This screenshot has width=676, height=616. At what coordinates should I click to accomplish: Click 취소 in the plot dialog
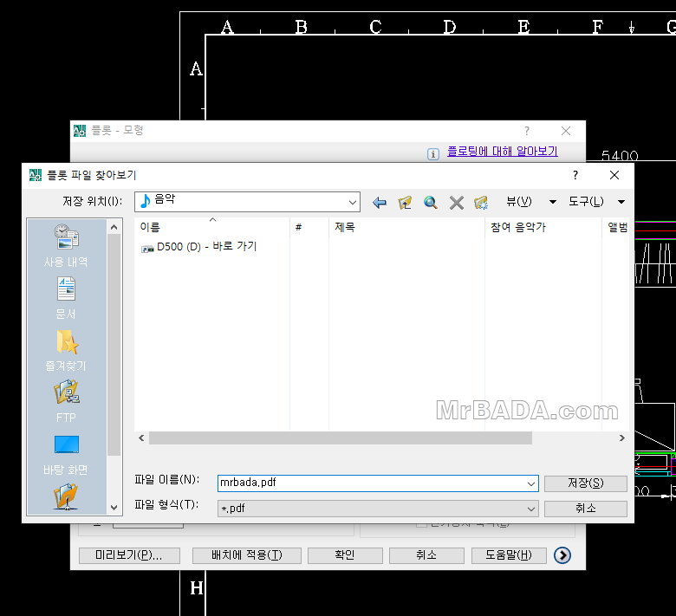tap(426, 555)
